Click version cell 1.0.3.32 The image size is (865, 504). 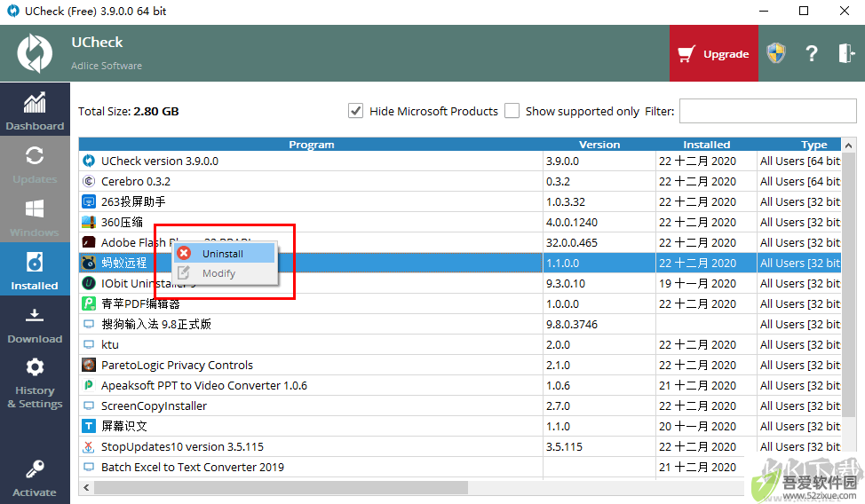tap(566, 201)
